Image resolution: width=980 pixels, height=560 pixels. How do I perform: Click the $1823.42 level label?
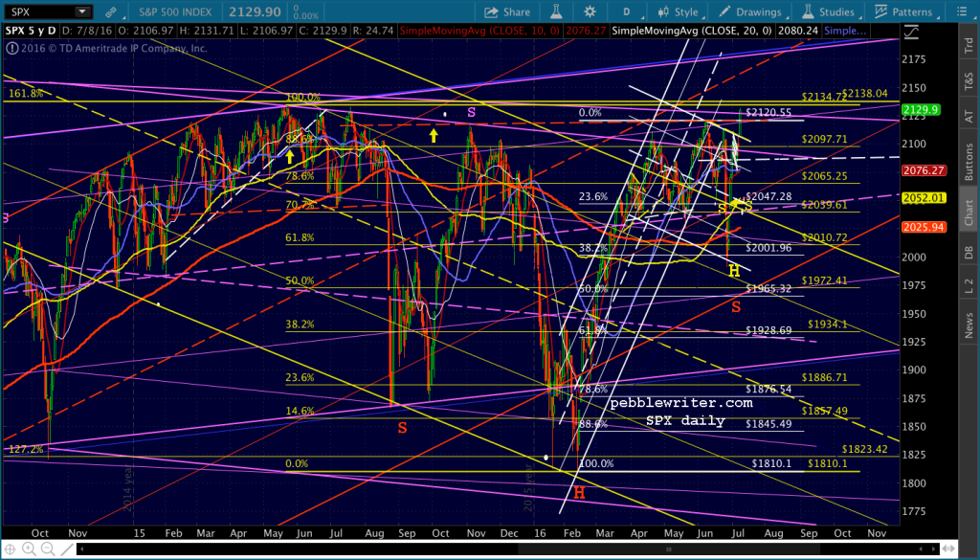864,449
